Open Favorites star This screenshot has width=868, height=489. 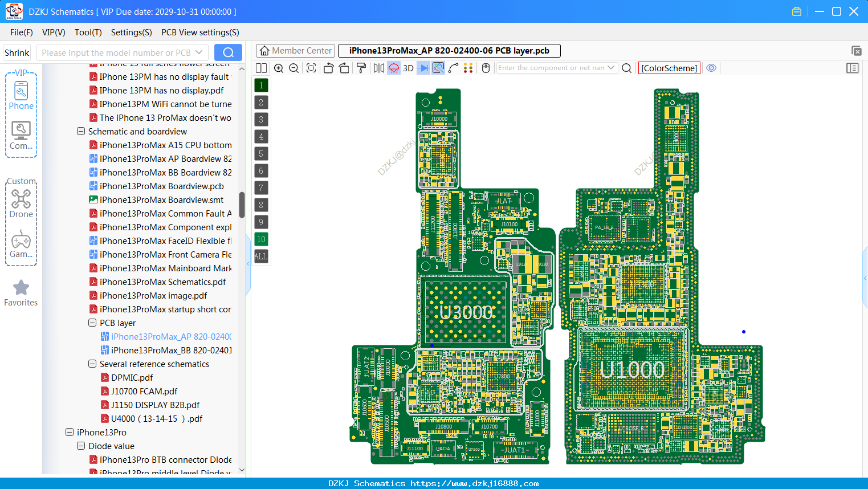click(21, 293)
